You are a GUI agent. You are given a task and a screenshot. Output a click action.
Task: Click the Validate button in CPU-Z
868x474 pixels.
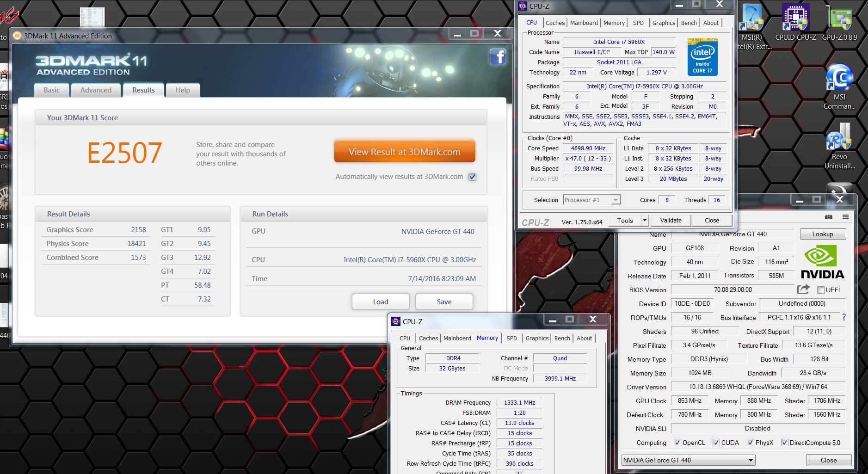coord(671,220)
